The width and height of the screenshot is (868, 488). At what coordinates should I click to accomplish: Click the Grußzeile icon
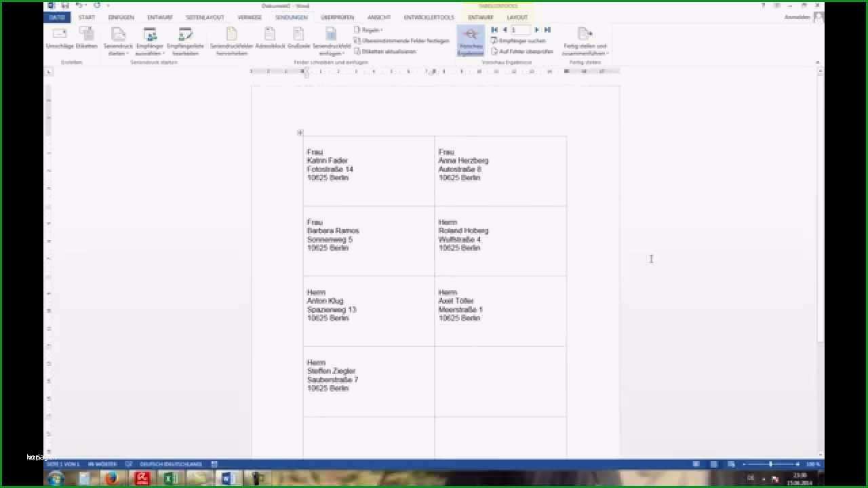click(299, 38)
